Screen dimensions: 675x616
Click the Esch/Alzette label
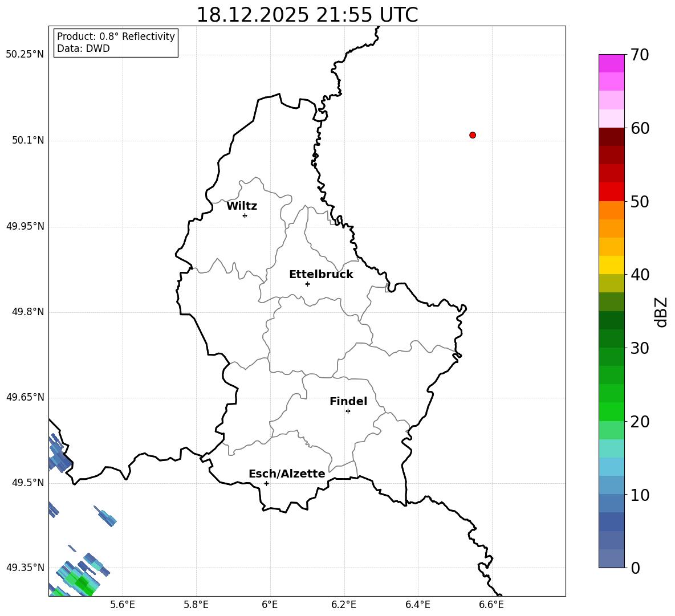287,474
